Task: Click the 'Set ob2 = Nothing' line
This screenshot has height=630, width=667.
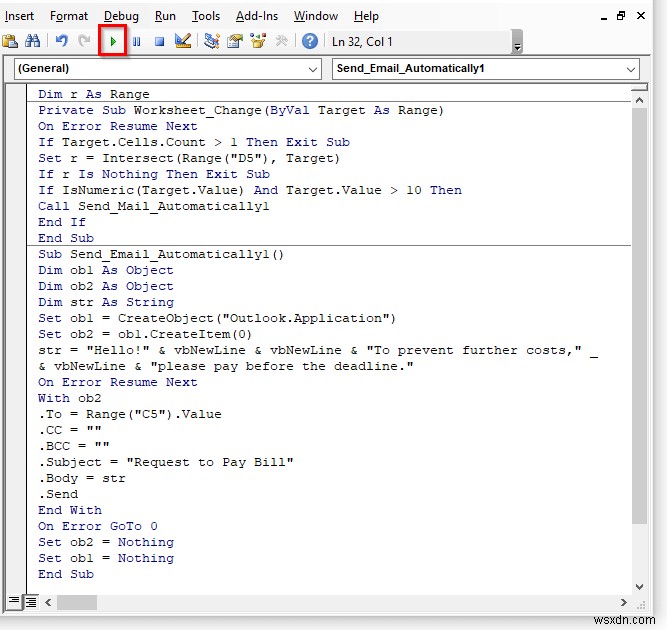Action: pyautogui.click(x=106, y=542)
